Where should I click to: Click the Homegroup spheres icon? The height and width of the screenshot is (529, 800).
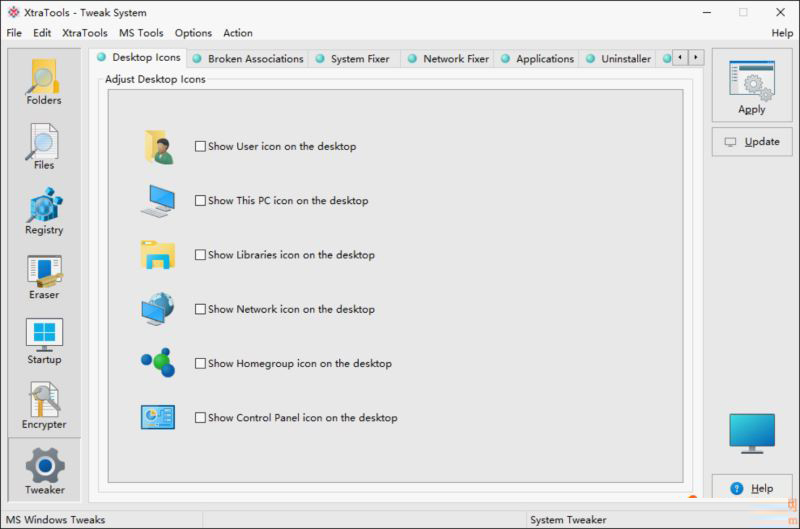[158, 363]
